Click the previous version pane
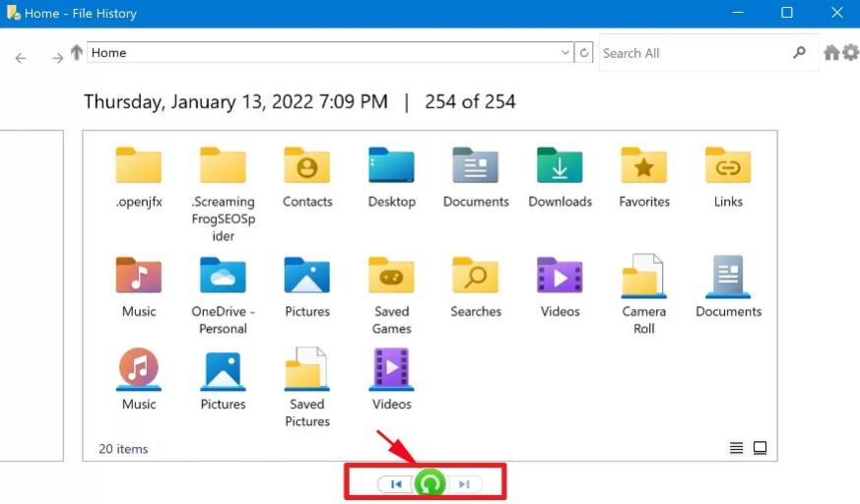860x504 pixels. click(32, 296)
